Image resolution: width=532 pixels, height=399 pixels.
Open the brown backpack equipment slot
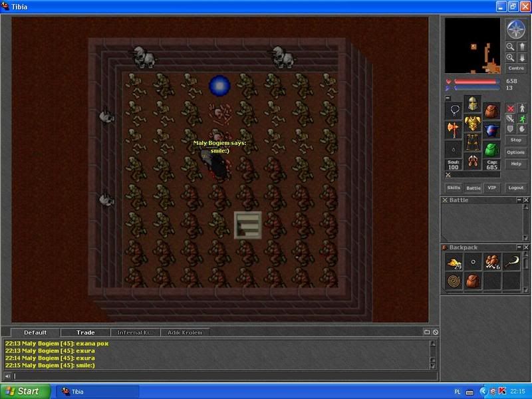(491, 111)
